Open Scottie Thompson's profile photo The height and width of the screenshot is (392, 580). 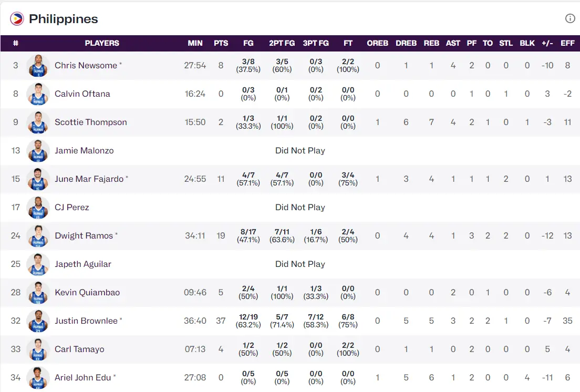[38, 122]
